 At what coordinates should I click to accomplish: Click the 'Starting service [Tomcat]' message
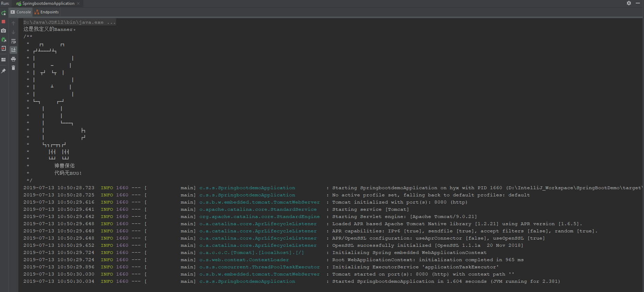tap(370, 209)
